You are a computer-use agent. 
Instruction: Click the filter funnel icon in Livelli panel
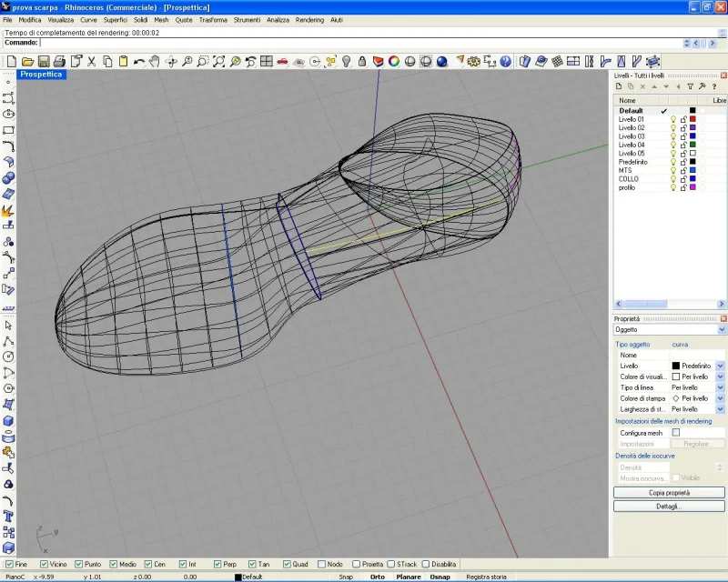pyautogui.click(x=691, y=86)
